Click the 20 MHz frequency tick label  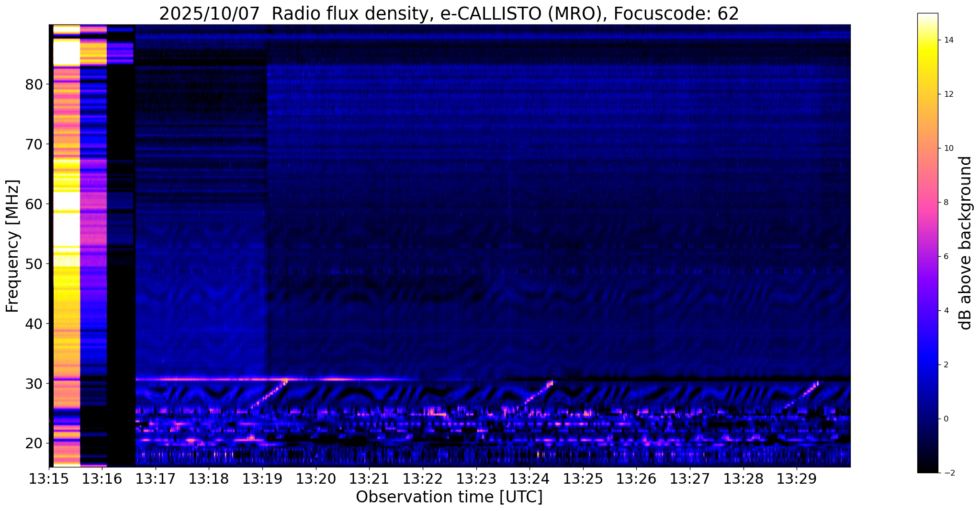34,443
